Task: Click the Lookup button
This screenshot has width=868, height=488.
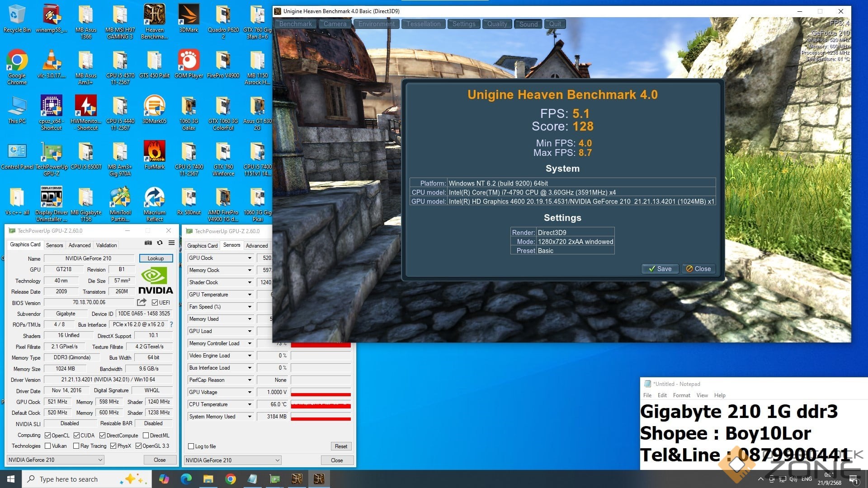Action: pos(156,258)
